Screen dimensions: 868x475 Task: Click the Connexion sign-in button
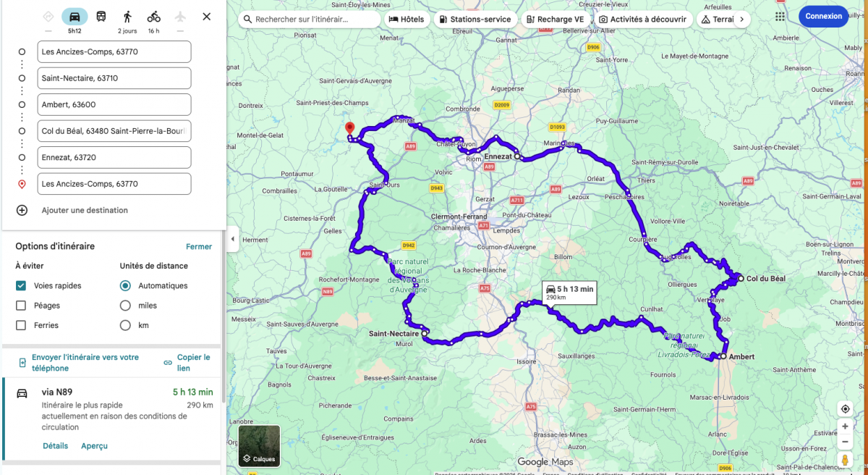point(824,16)
